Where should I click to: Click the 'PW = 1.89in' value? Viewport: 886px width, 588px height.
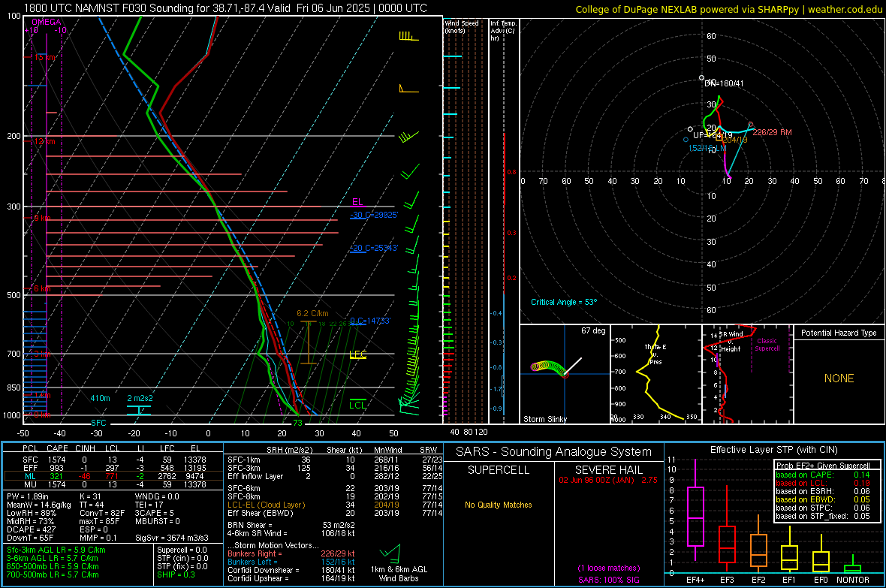click(x=27, y=496)
